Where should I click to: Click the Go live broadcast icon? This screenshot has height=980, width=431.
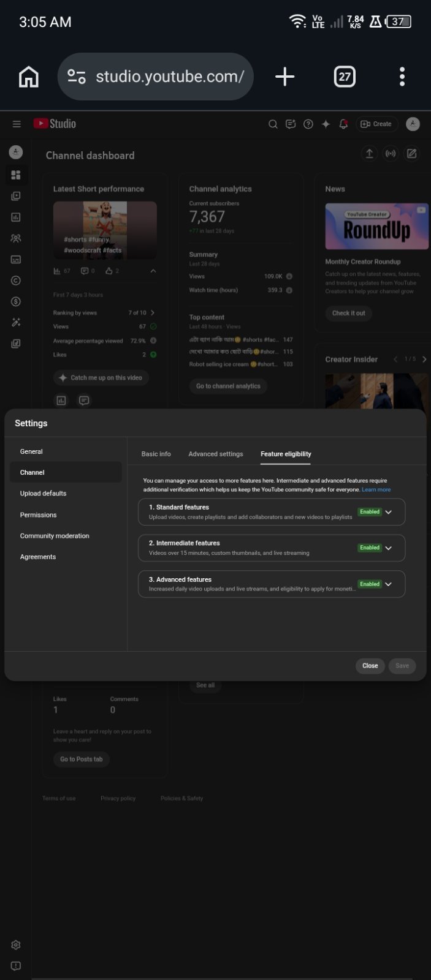point(391,154)
